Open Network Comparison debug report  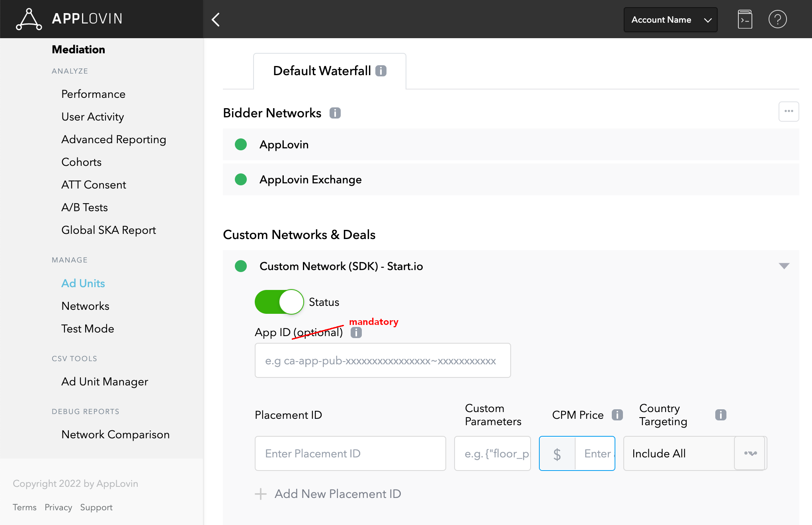(x=115, y=435)
